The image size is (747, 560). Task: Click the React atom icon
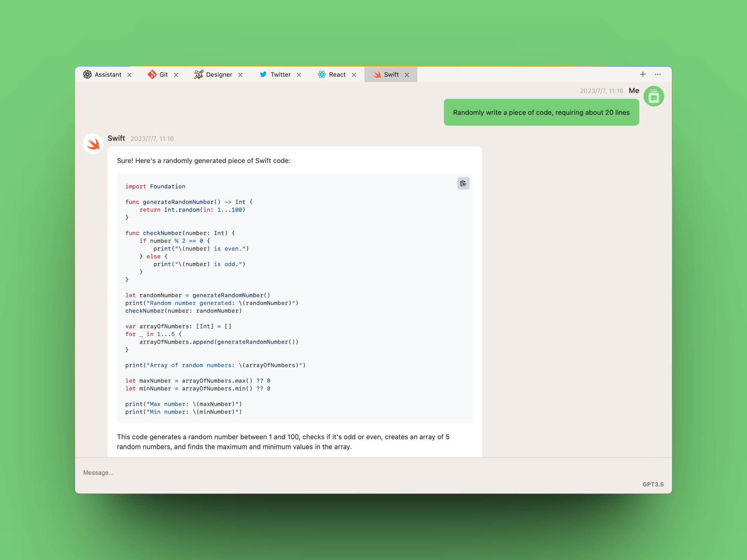click(x=322, y=75)
